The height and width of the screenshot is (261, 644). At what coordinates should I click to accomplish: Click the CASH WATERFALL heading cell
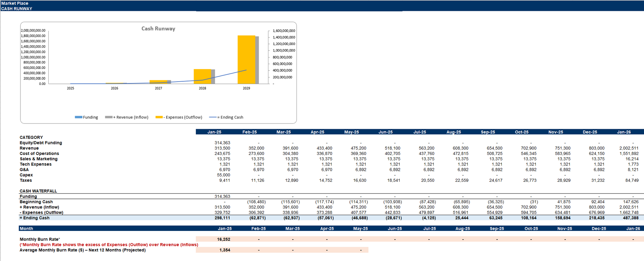(x=38, y=191)
